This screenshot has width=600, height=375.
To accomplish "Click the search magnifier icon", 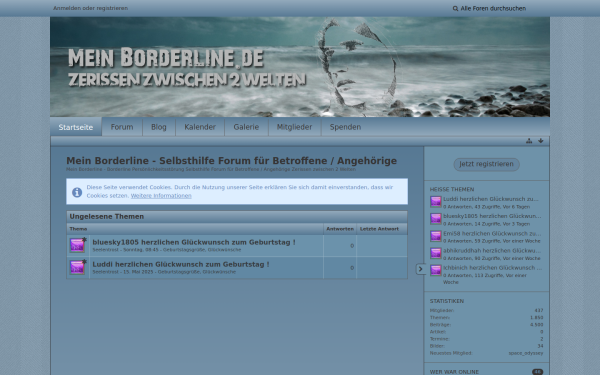I will 455,8.
